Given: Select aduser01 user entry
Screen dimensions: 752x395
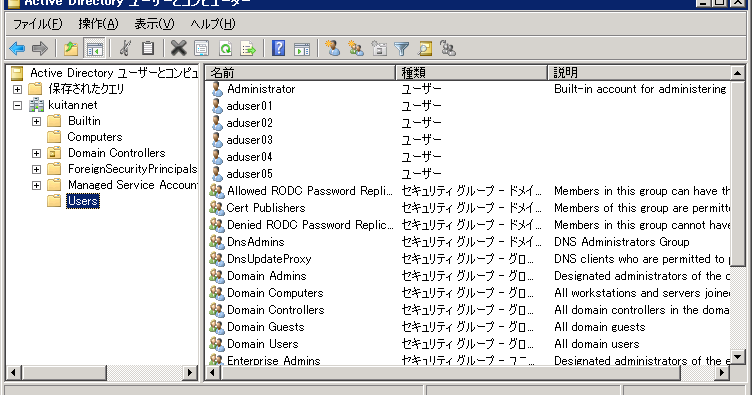Looking at the screenshot, I should coord(249,106).
